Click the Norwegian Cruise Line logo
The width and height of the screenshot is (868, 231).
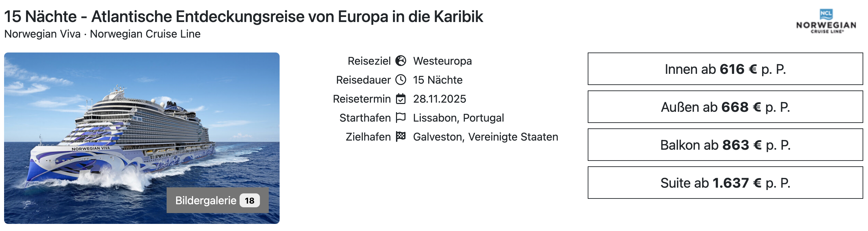826,22
